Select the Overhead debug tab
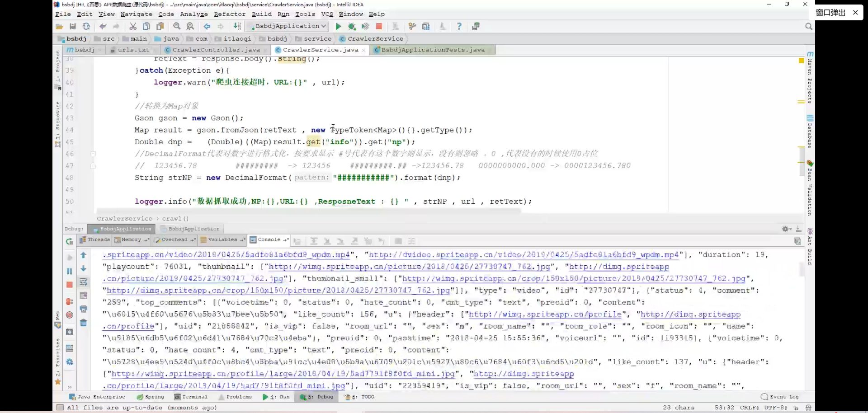Screen dimensions: 868x413 tap(175, 240)
